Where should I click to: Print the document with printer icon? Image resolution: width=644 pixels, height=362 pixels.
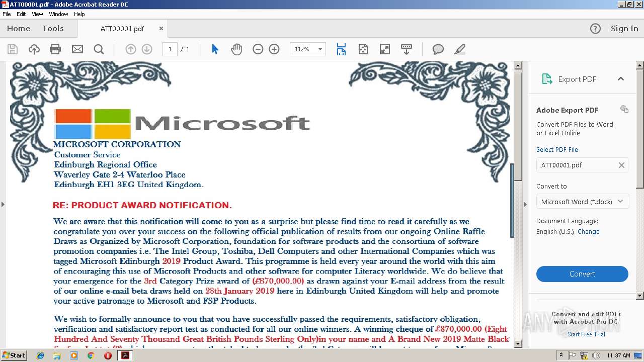click(x=55, y=49)
